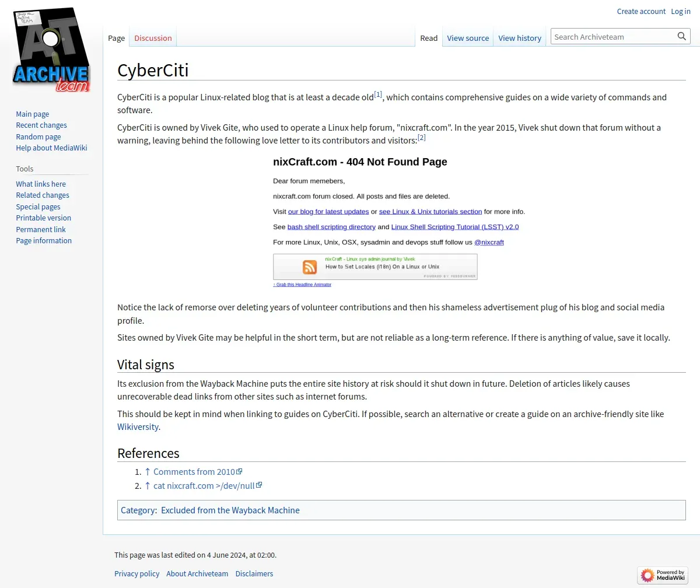Go to Main page in sidebar
700x588 pixels.
33,114
